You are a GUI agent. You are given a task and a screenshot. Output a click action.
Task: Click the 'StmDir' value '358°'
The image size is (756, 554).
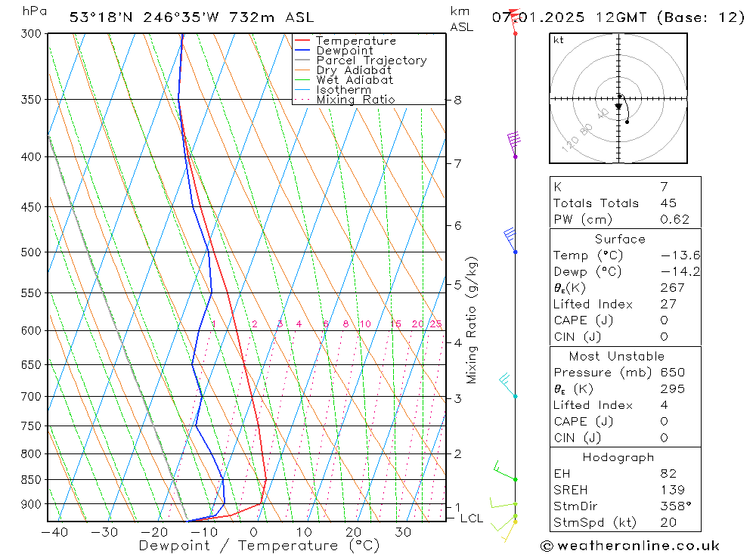point(676,506)
